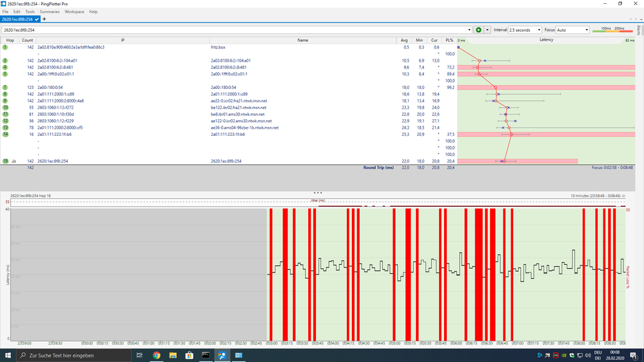This screenshot has height=362, width=644.
Task: Open the Focus Auto dropdown
Action: (x=572, y=30)
